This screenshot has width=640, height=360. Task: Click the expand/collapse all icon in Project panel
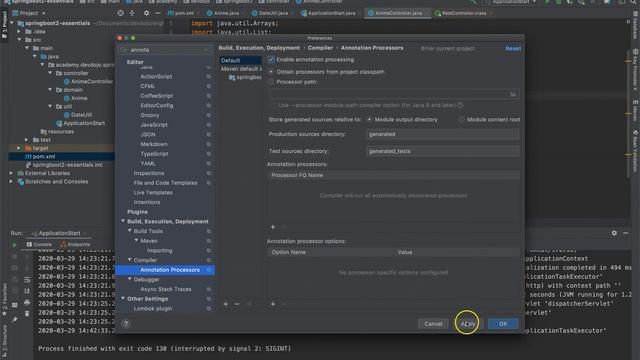point(132,13)
